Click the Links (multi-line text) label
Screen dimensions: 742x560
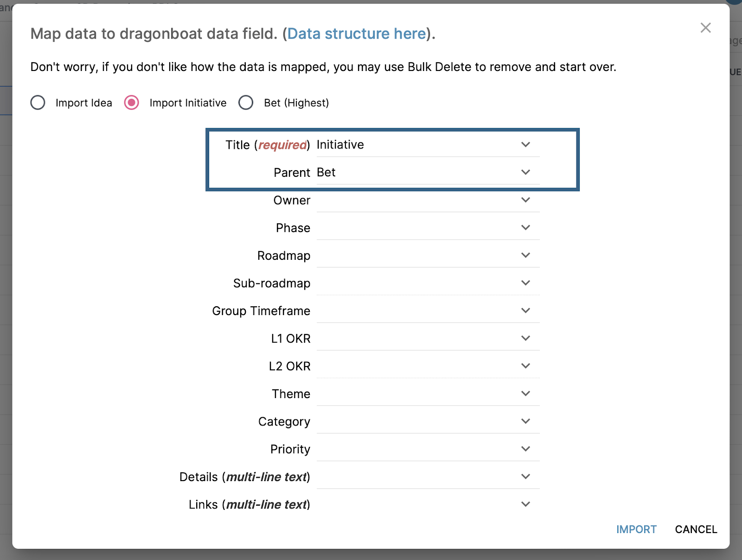[249, 505]
